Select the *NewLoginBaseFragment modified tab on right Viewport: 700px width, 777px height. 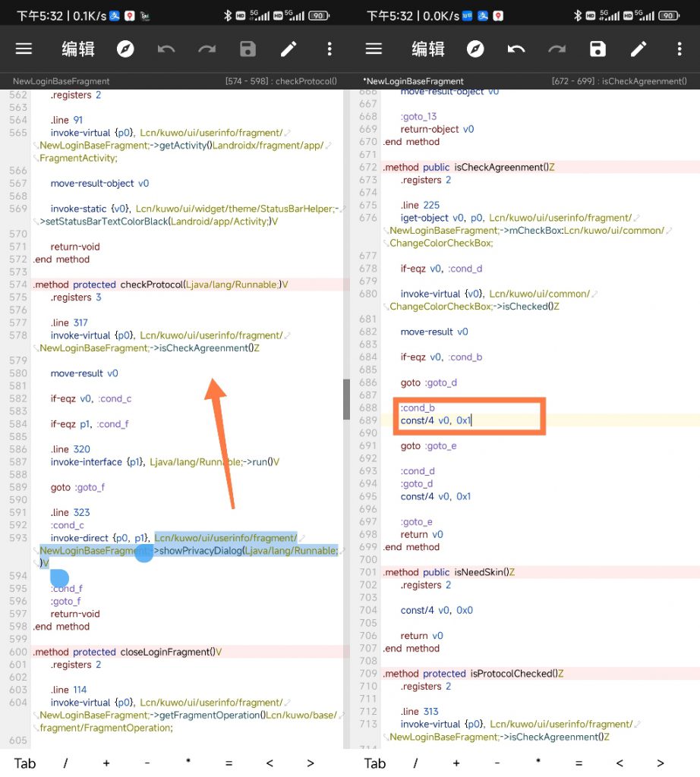[x=413, y=81]
